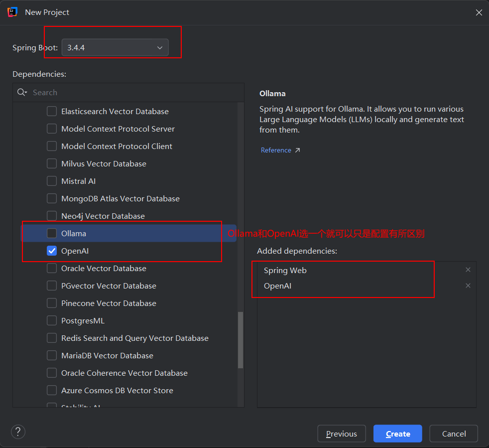Tick MariaDB Vector Database checkbox
Viewport: 489px width, 448px height.
52,356
